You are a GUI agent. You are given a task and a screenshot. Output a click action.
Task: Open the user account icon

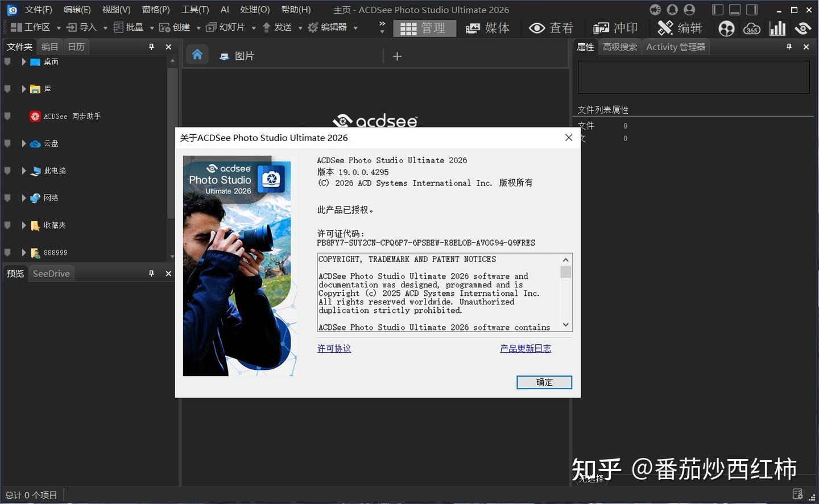689,10
